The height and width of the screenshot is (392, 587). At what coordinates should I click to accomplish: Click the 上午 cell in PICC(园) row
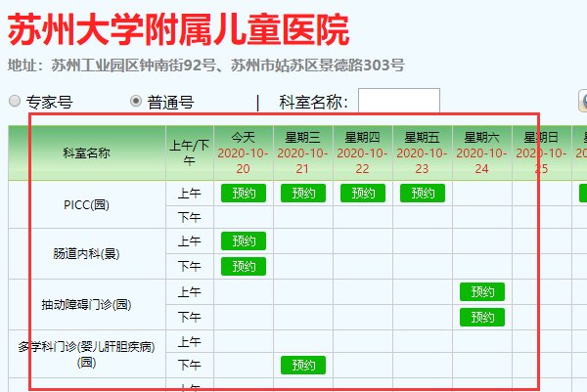click(x=190, y=194)
